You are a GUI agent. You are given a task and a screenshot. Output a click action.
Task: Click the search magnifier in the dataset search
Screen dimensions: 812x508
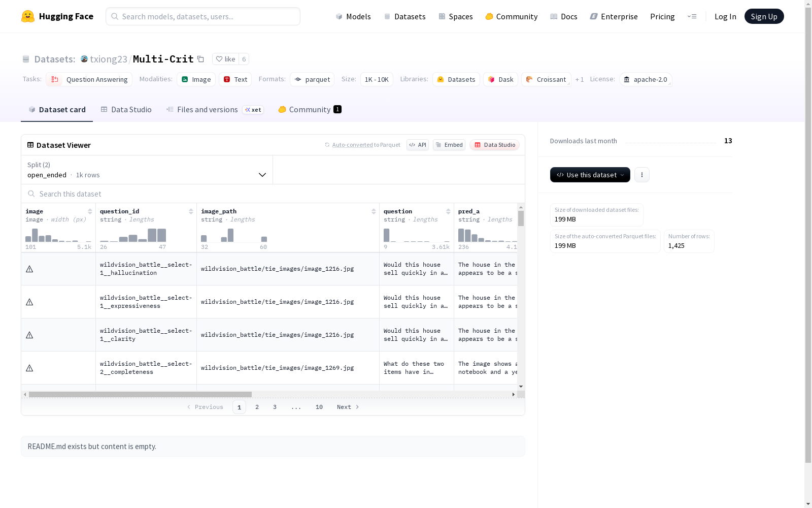pos(31,194)
